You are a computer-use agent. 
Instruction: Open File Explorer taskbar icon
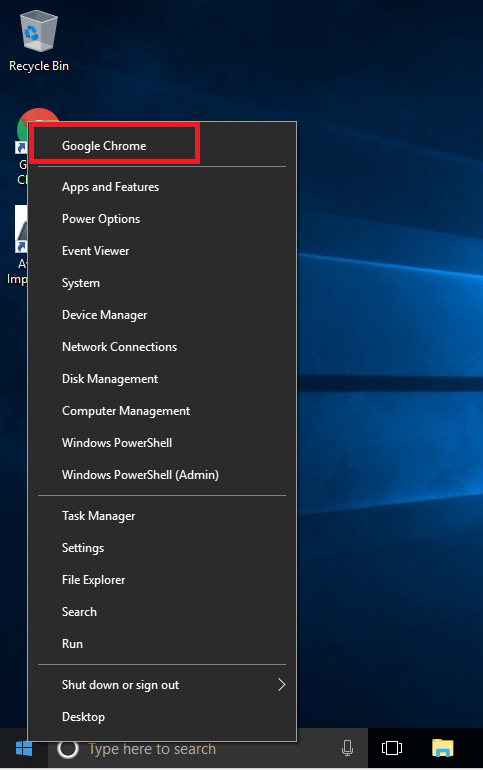click(x=442, y=748)
